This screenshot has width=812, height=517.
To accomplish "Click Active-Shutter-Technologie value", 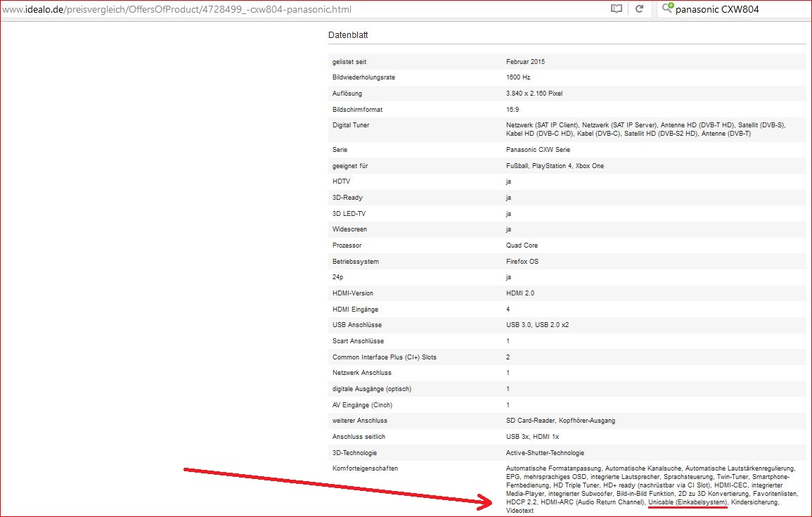I will [x=545, y=453].
